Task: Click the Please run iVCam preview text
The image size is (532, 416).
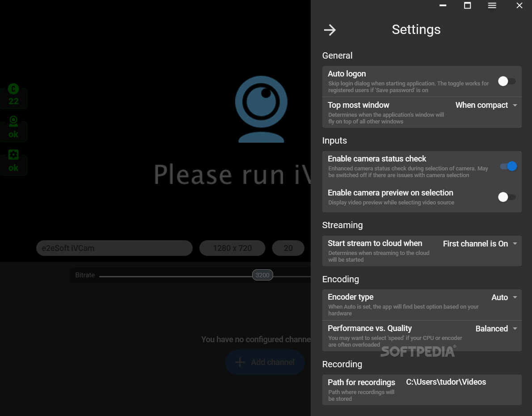Action: [232, 174]
